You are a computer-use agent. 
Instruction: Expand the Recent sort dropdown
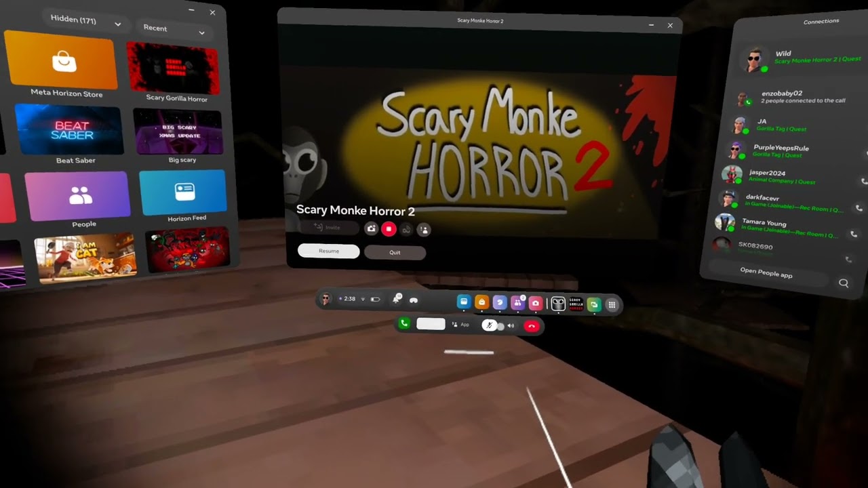coord(174,29)
